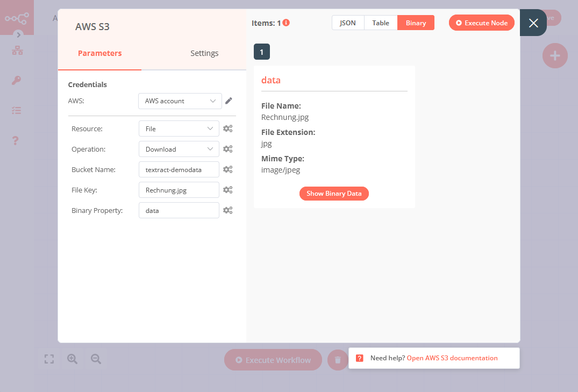Click the gears icon beside Binary Property
Image resolution: width=578 pixels, height=392 pixels.
[228, 211]
